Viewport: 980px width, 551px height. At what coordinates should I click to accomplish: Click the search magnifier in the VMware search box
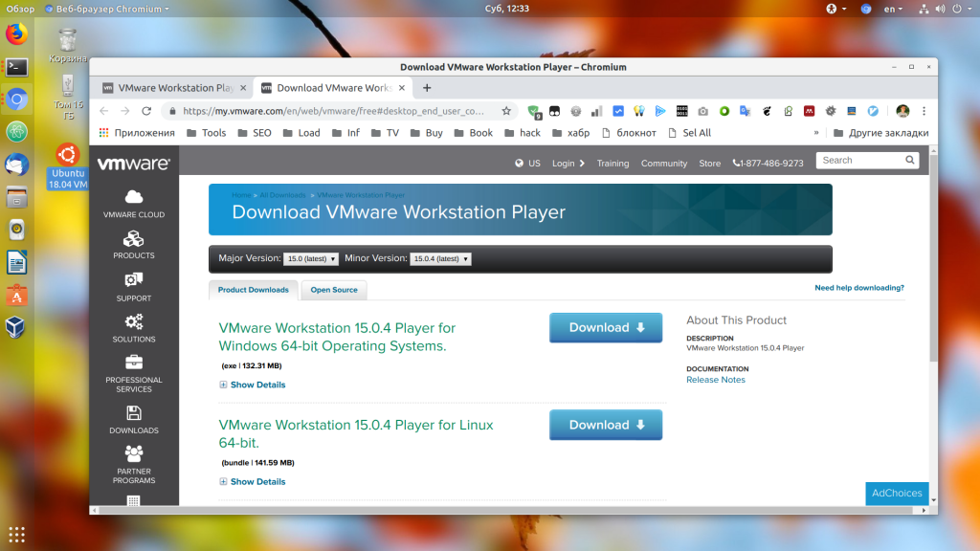pyautogui.click(x=908, y=160)
